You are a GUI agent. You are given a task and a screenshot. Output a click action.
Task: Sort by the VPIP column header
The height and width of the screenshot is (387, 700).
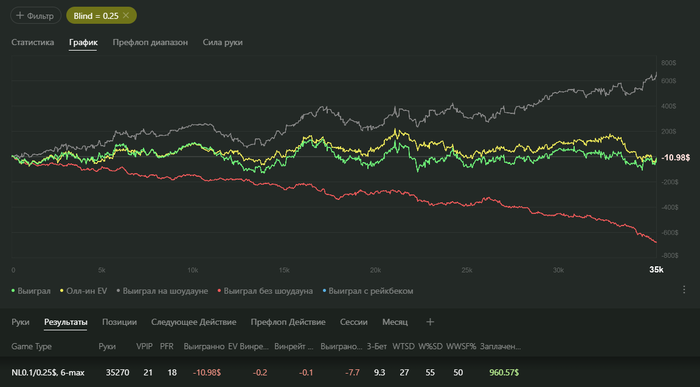(x=144, y=346)
